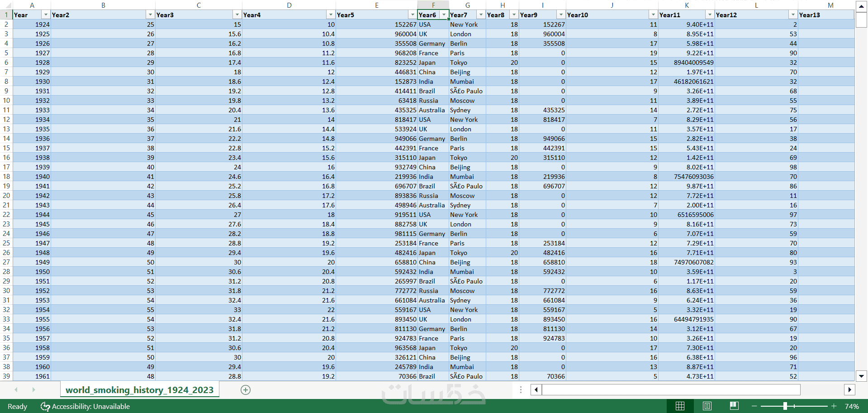This screenshot has height=413, width=868.
Task: Open the Year8 filter dropdown
Action: point(514,15)
